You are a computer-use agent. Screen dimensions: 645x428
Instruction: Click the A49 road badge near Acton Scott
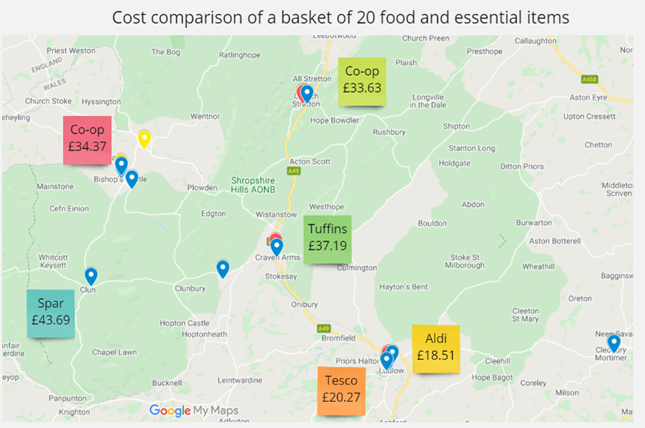point(293,171)
